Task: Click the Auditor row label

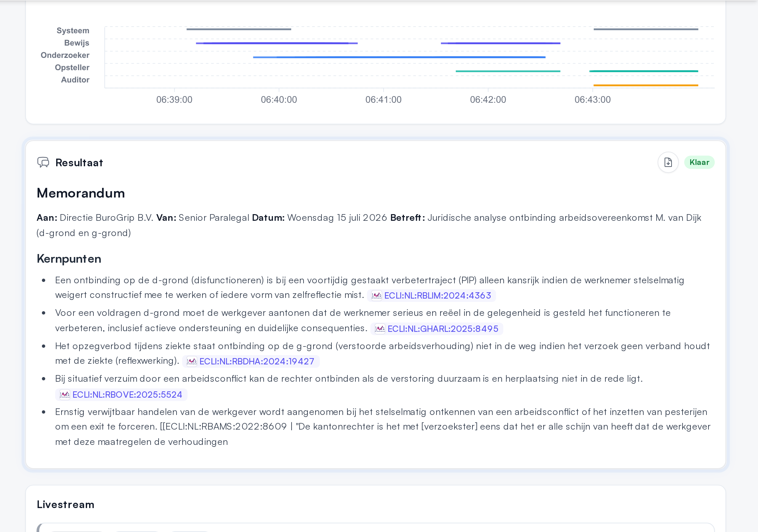Action: pos(75,80)
